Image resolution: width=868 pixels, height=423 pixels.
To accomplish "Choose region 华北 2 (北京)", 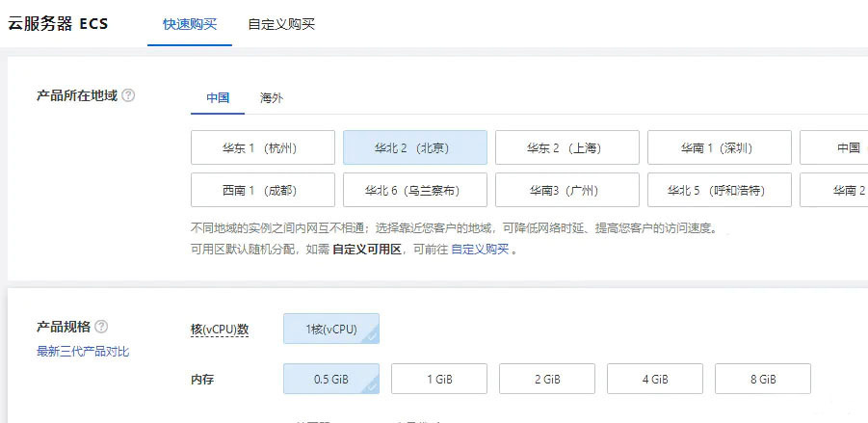I will pyautogui.click(x=415, y=148).
